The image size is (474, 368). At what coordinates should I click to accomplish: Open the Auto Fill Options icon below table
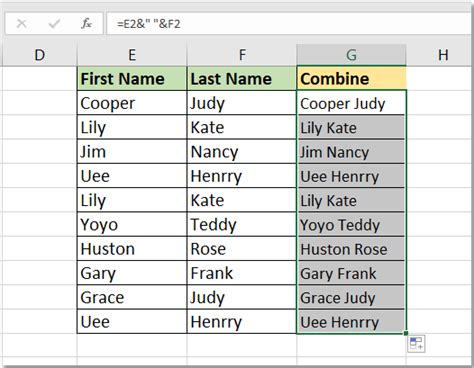[416, 344]
